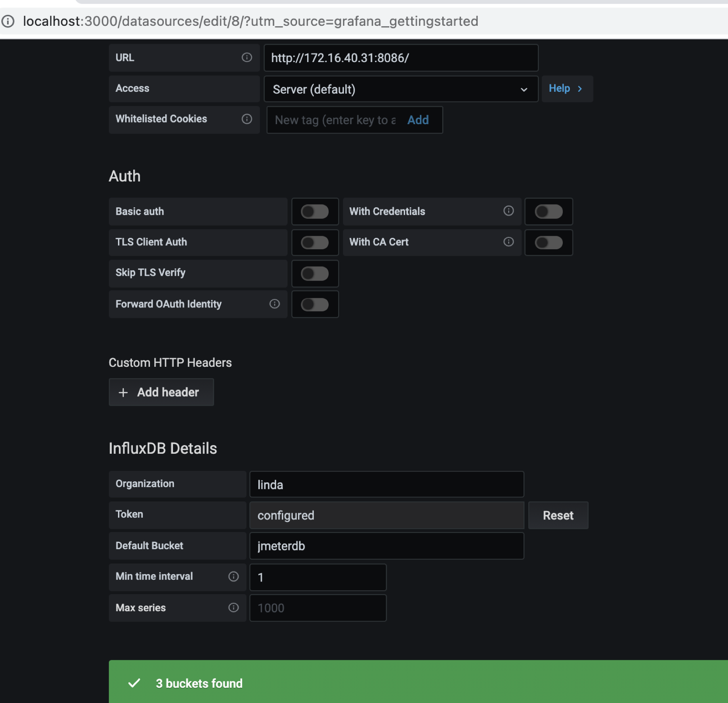728x703 pixels.
Task: Click the checkmark in the buckets found banner
Action: tap(135, 683)
